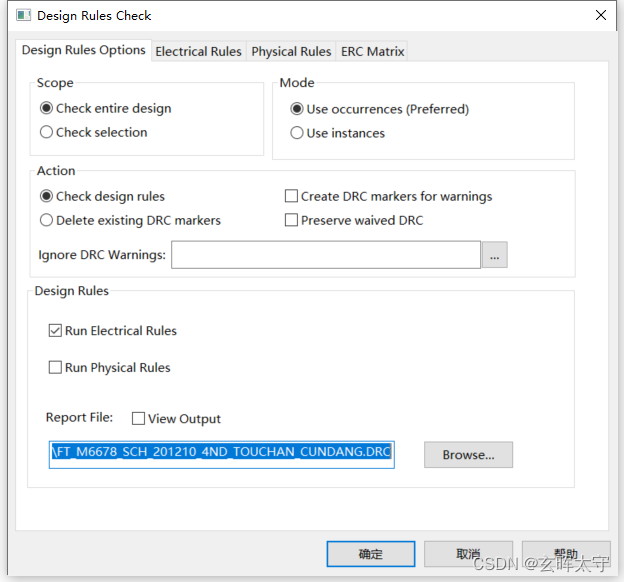Select Check entire design radio button
Viewport: 624px width, 582px height.
[47, 108]
